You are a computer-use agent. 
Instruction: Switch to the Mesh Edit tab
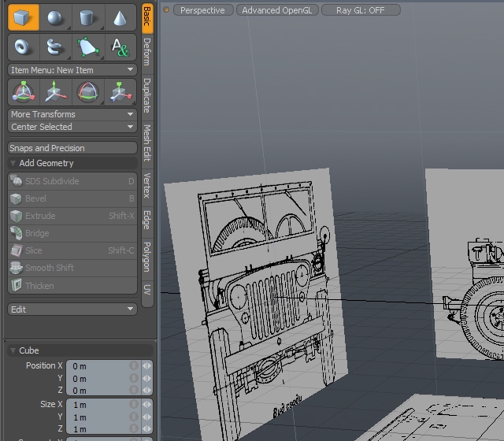coord(147,143)
